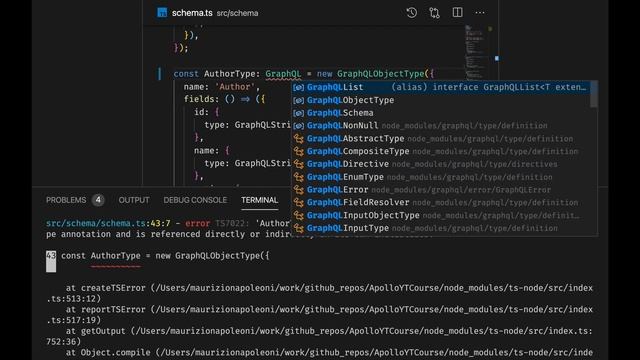Click the variable icon beside GraphQLObjectType

pos(299,100)
